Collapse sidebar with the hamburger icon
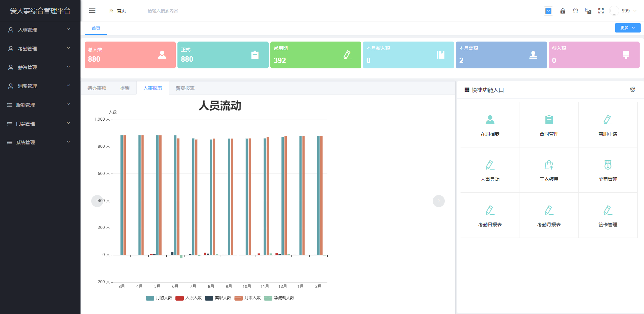Viewport: 644px width, 314px height. [92, 11]
